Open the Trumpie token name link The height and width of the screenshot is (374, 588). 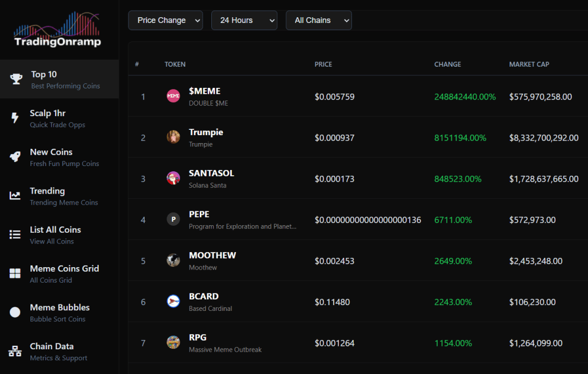[x=206, y=132]
